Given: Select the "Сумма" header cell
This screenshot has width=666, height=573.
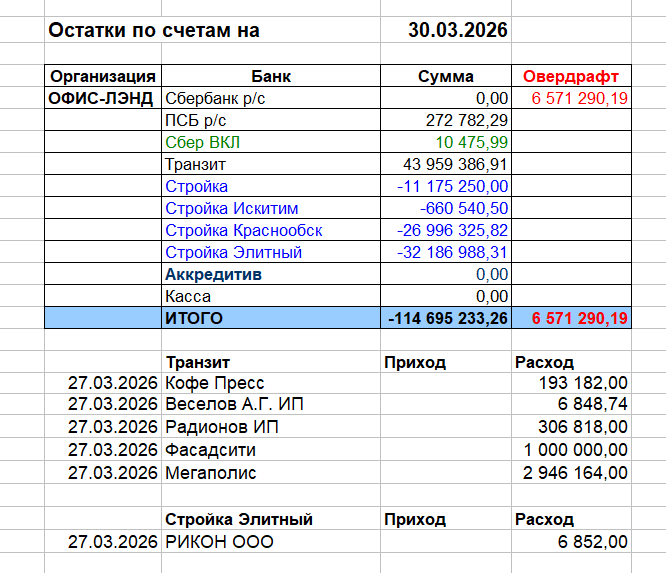Looking at the screenshot, I should [446, 76].
